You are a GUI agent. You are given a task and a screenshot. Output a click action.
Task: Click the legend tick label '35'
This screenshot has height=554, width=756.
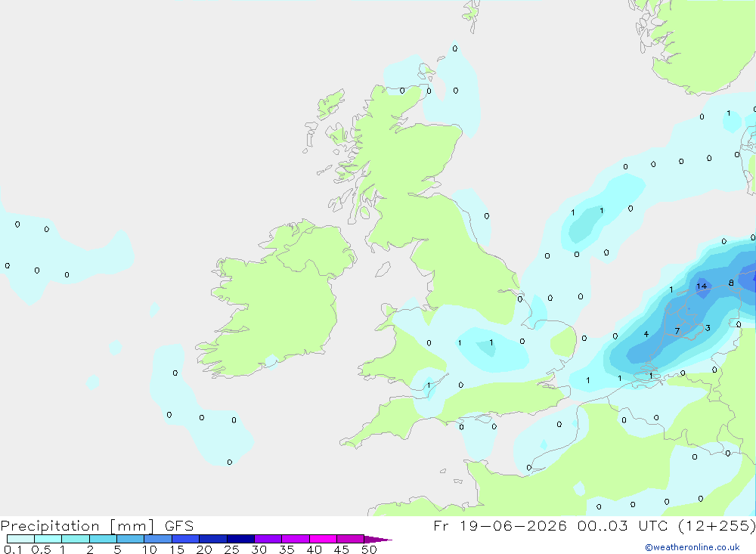pos(287,549)
